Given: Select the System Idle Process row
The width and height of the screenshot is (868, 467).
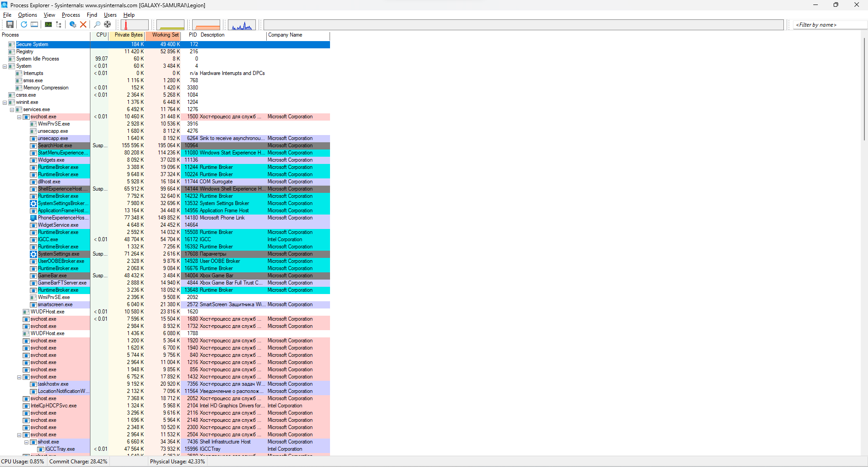Looking at the screenshot, I should pos(165,59).
